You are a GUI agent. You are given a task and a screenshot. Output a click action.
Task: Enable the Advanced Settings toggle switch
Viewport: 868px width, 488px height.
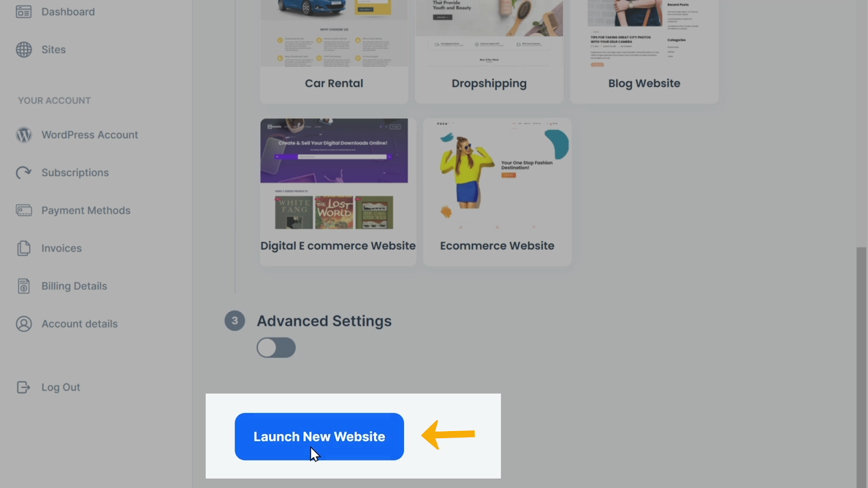pyautogui.click(x=276, y=348)
